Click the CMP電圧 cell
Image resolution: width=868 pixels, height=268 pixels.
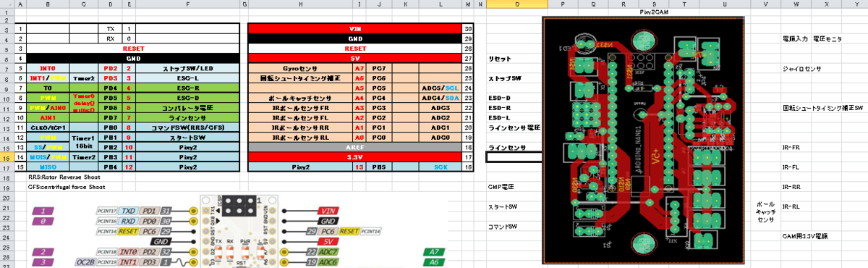[501, 187]
